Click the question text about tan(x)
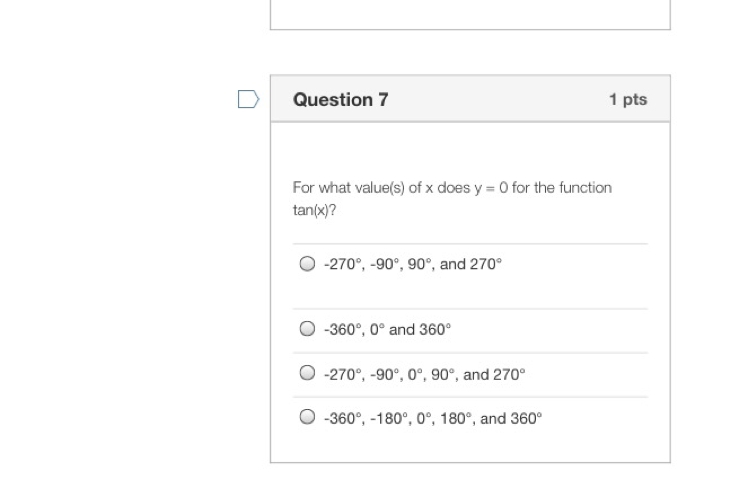The height and width of the screenshot is (502, 748). pos(452,199)
